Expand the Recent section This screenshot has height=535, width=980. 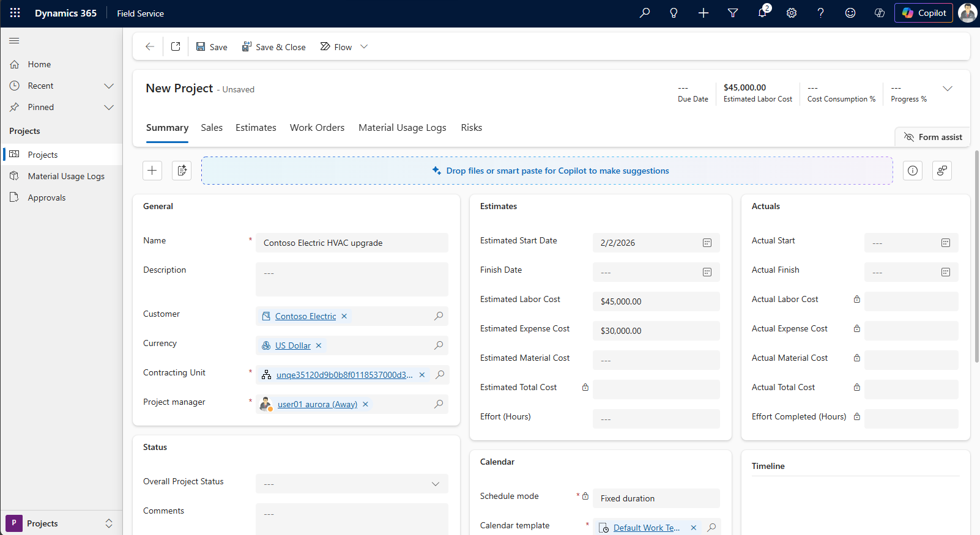pyautogui.click(x=109, y=86)
